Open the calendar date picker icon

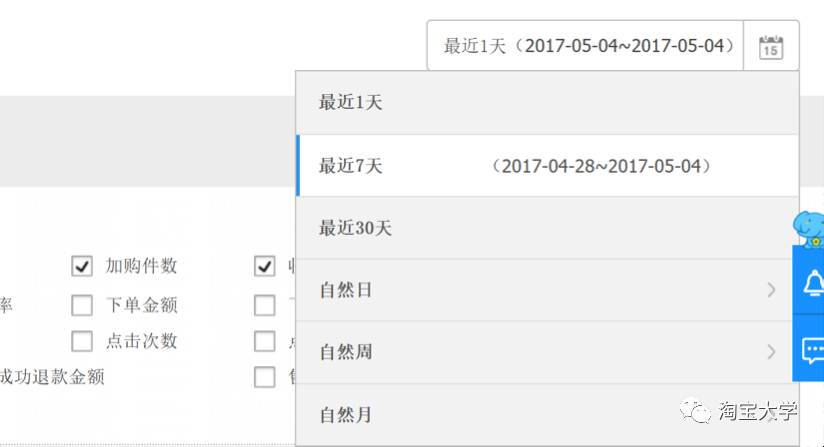point(771,47)
